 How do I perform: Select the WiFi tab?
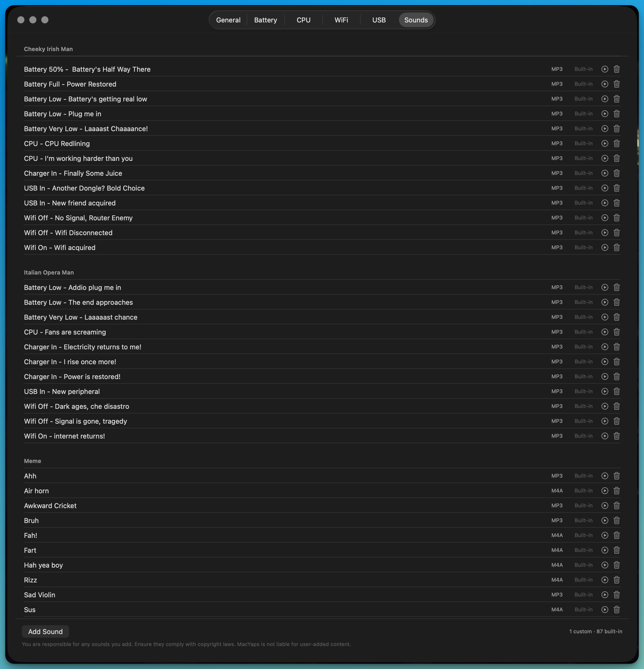341,20
